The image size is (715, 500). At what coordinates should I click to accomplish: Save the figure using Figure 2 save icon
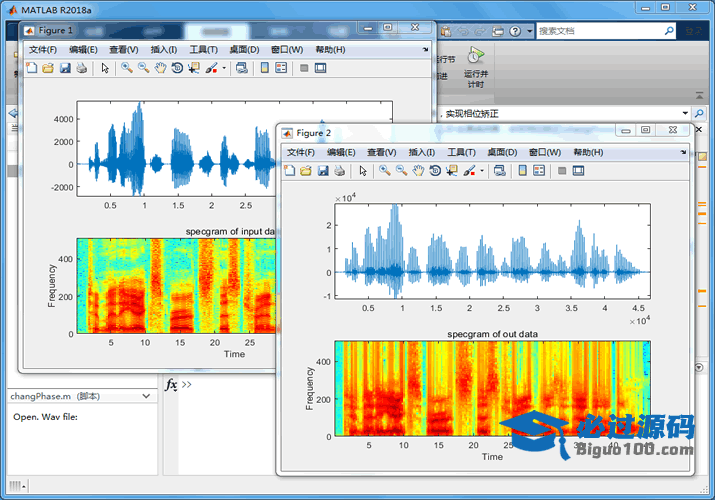click(323, 170)
